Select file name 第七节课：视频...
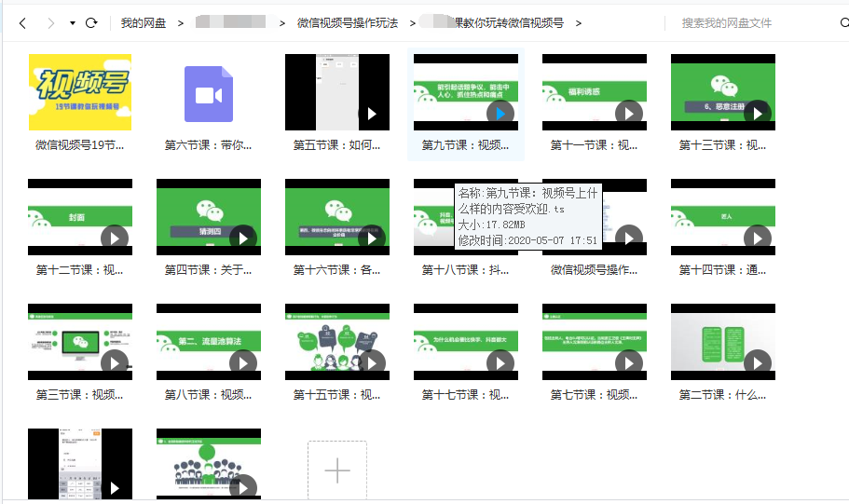The image size is (849, 504). [x=594, y=395]
